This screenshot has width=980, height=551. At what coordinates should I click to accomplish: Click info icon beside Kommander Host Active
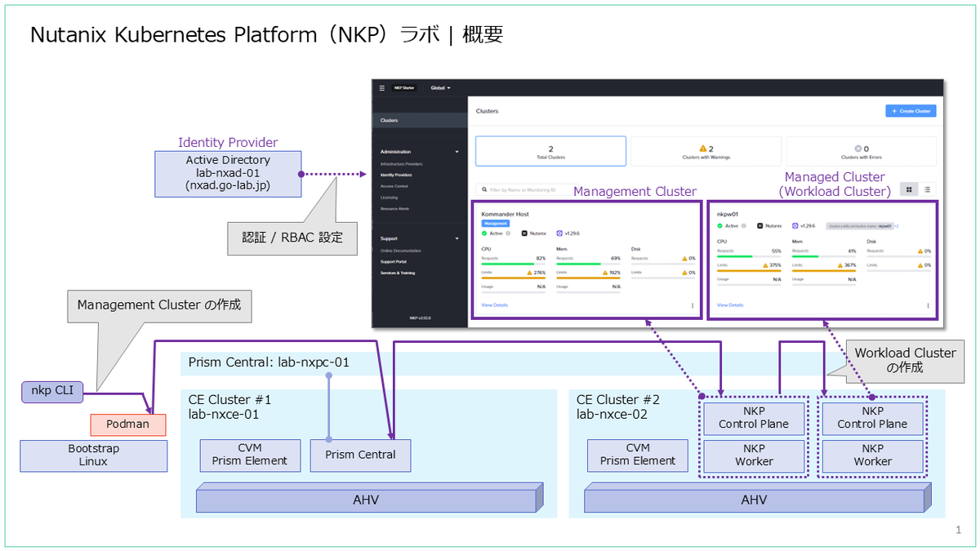[507, 233]
